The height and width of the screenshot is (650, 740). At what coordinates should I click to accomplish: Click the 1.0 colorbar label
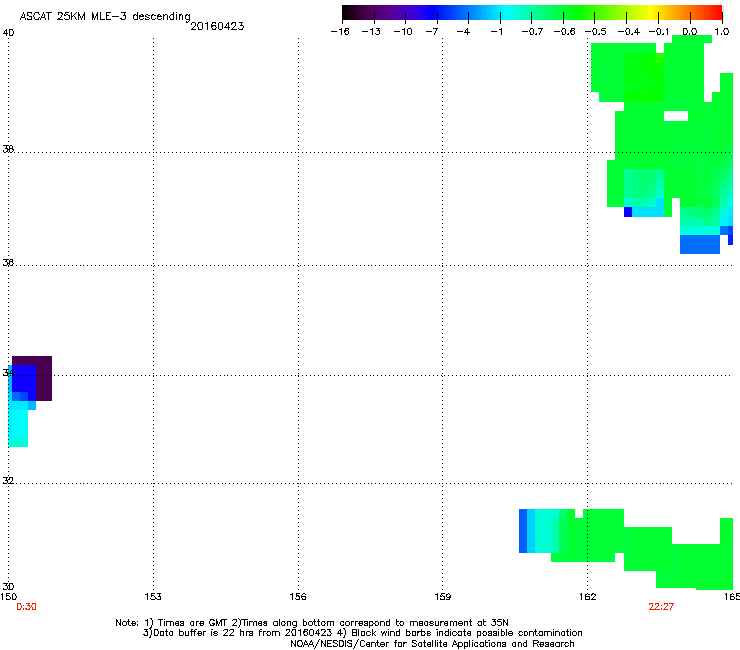pyautogui.click(x=722, y=32)
